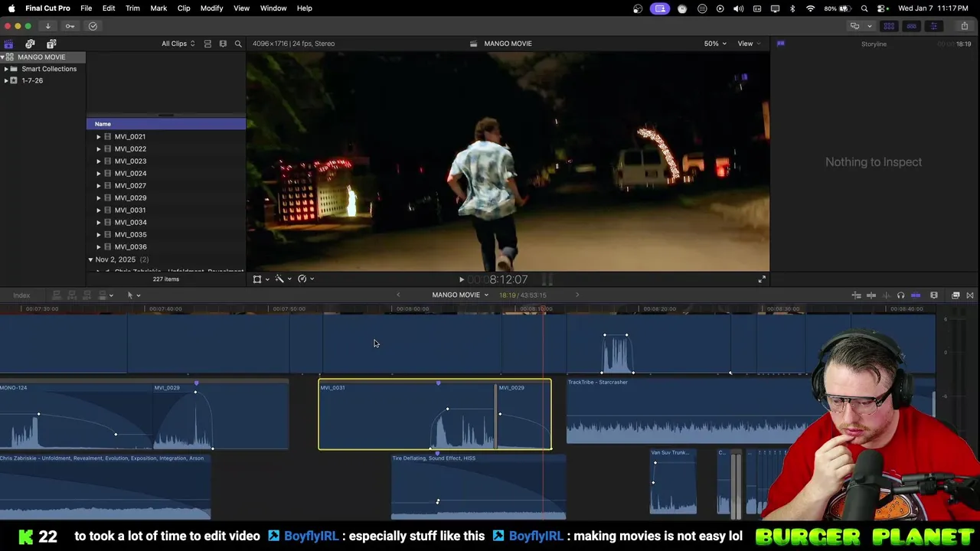This screenshot has width=980, height=551.
Task: Open the Clip menu
Action: 184,8
